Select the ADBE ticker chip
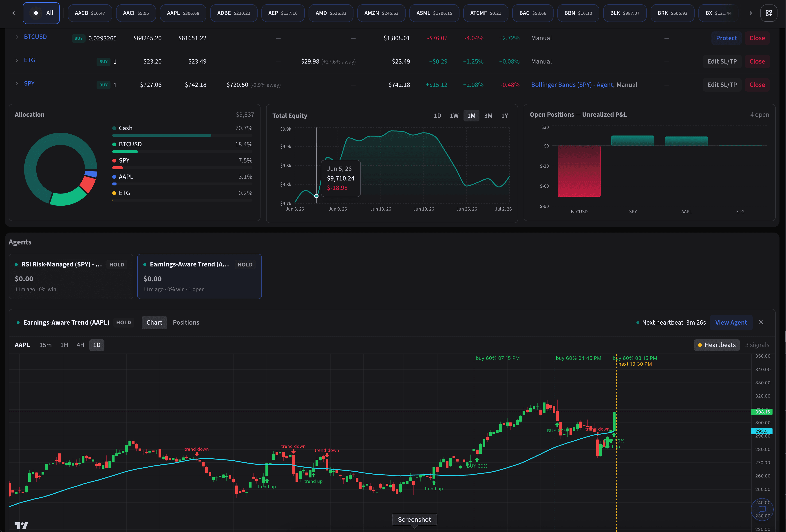 tap(234, 13)
